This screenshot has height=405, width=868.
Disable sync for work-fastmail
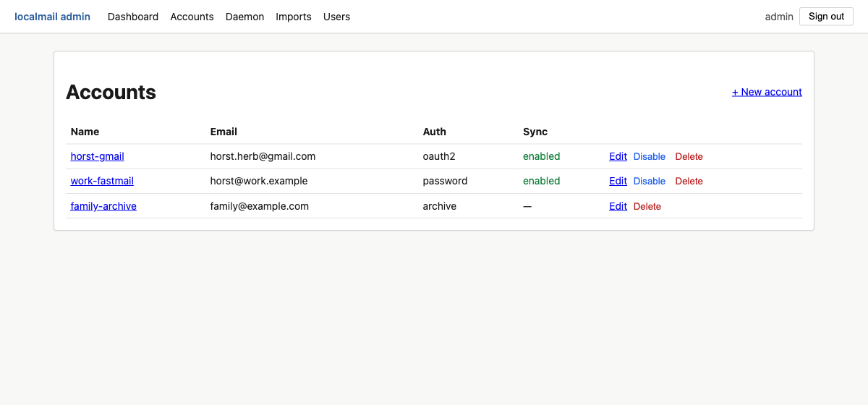pyautogui.click(x=650, y=181)
